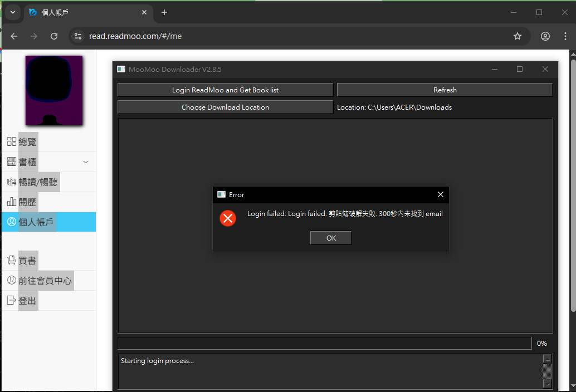Click the download progress bar
The image size is (576, 392).
coord(324,344)
